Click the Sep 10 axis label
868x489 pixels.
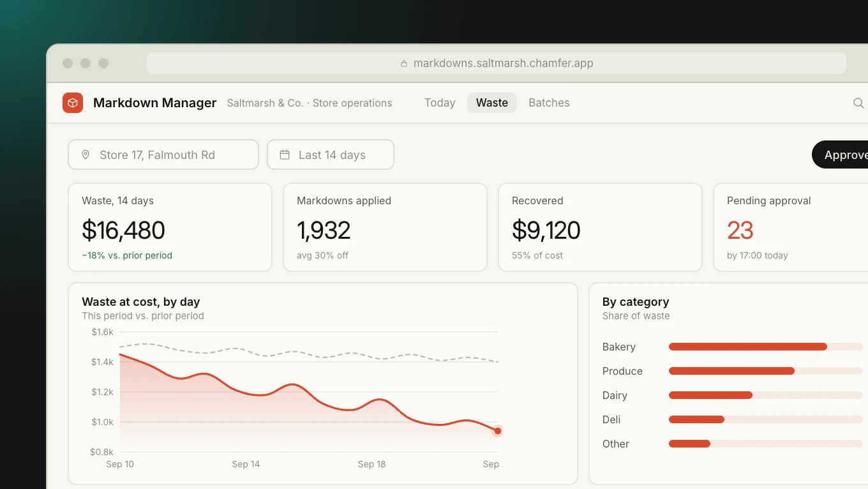point(120,464)
